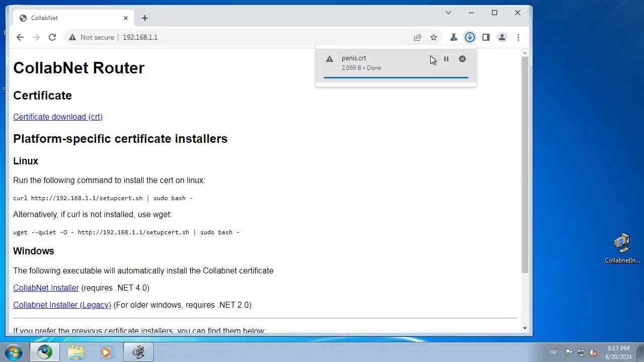
Task: Click the Action Center flag icon
Action: click(569, 352)
